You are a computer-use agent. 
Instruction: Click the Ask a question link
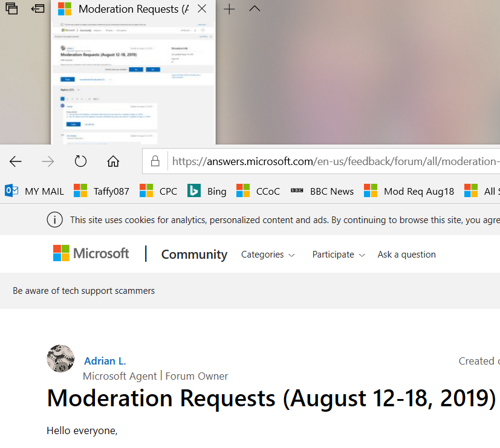tap(406, 255)
